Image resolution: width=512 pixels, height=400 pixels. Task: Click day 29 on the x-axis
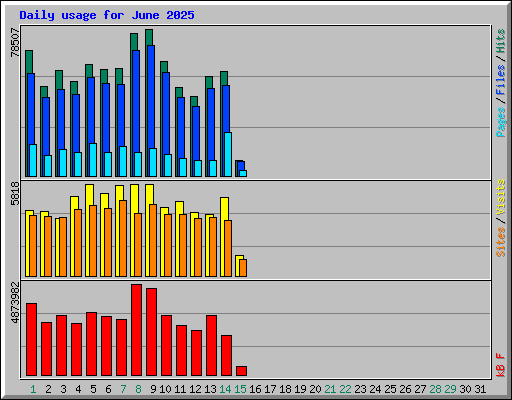(450, 389)
